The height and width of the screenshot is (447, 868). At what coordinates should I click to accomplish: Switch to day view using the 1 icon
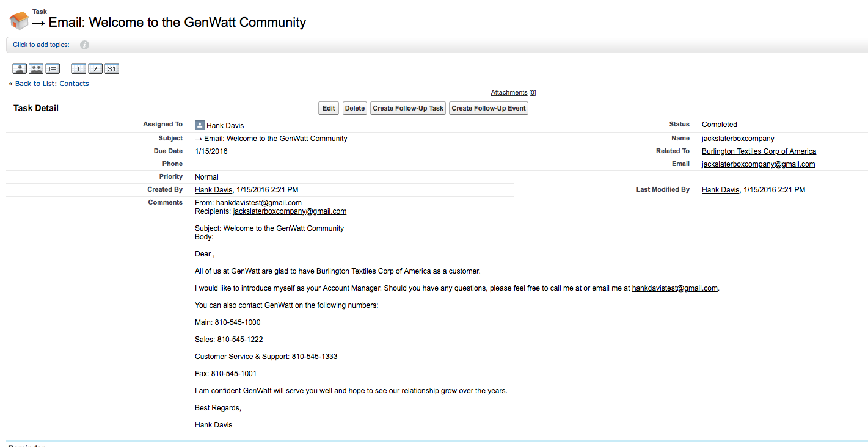click(78, 68)
